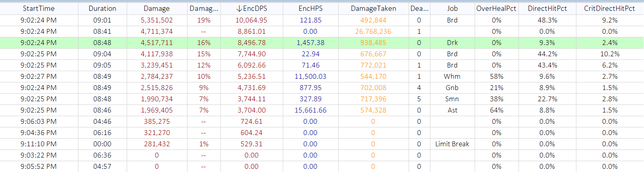644x172 pixels.
Task: Sort by the StartTime column header
Action: pyautogui.click(x=39, y=8)
